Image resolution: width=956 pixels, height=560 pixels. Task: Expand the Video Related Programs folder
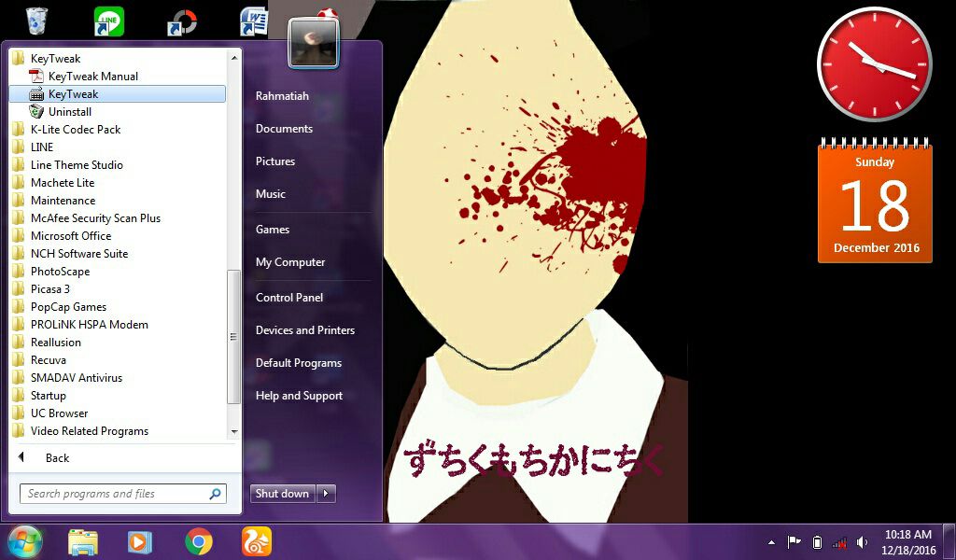[x=89, y=431]
